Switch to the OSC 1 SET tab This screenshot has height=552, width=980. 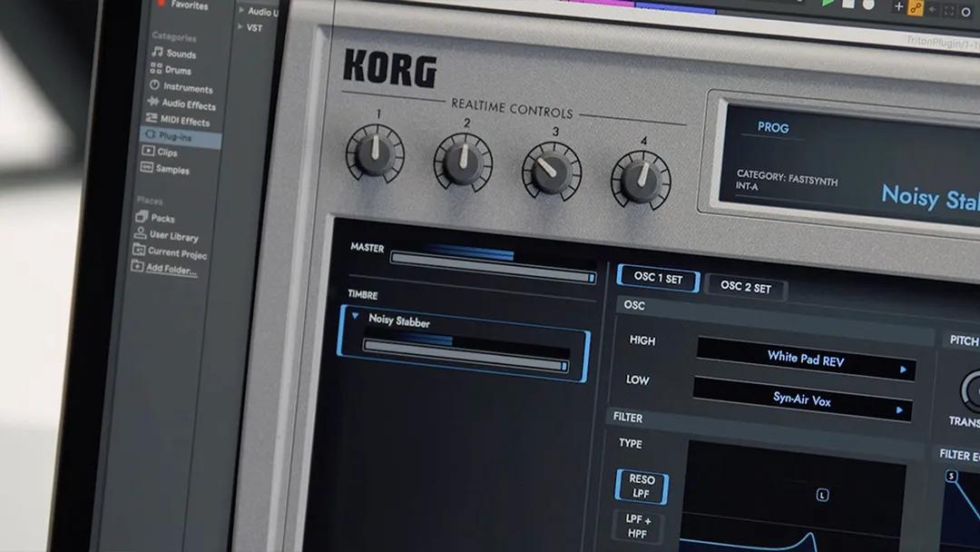point(658,278)
